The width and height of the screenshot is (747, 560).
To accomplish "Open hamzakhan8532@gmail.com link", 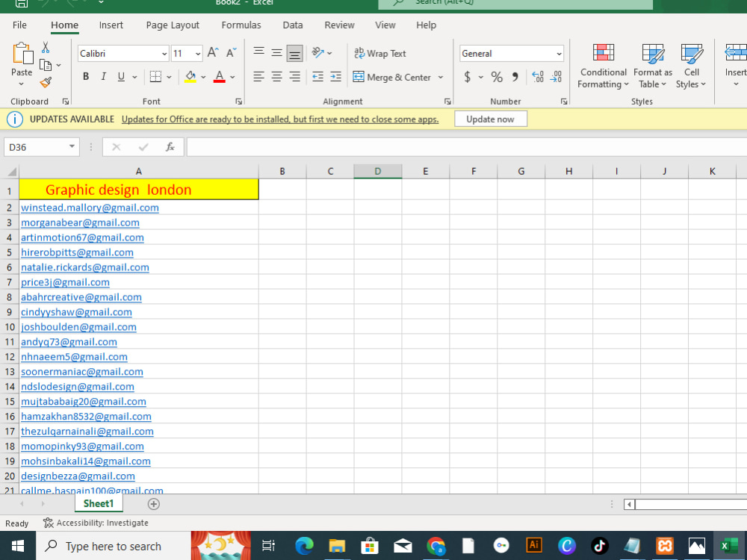I will point(86,417).
